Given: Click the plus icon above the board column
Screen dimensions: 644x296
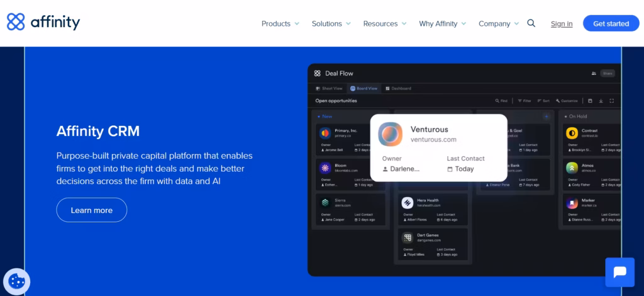Looking at the screenshot, I should [x=547, y=117].
